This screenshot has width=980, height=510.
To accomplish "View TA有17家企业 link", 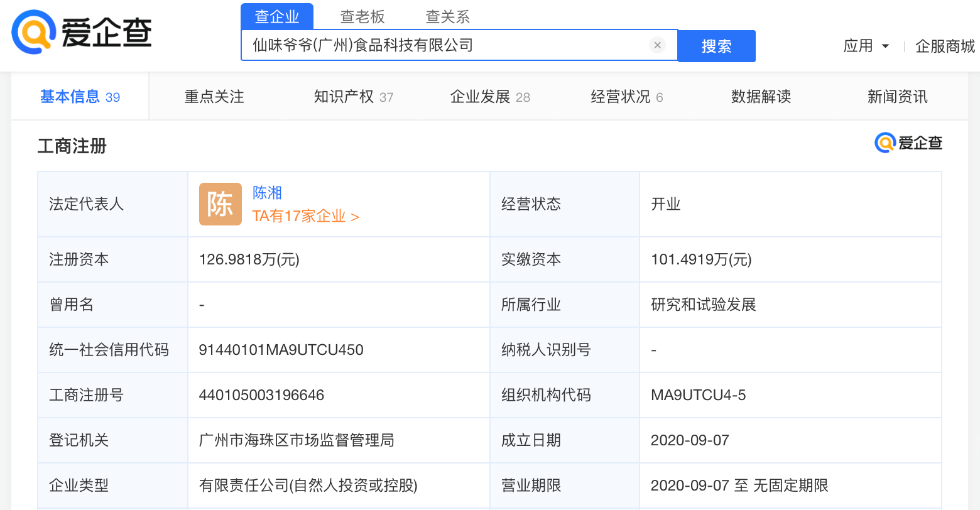I will (305, 216).
